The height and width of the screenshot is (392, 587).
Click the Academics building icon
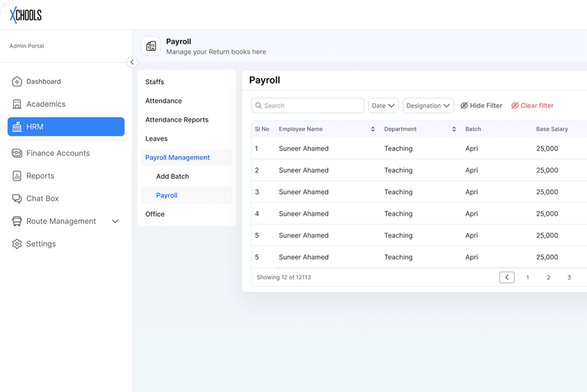point(17,104)
